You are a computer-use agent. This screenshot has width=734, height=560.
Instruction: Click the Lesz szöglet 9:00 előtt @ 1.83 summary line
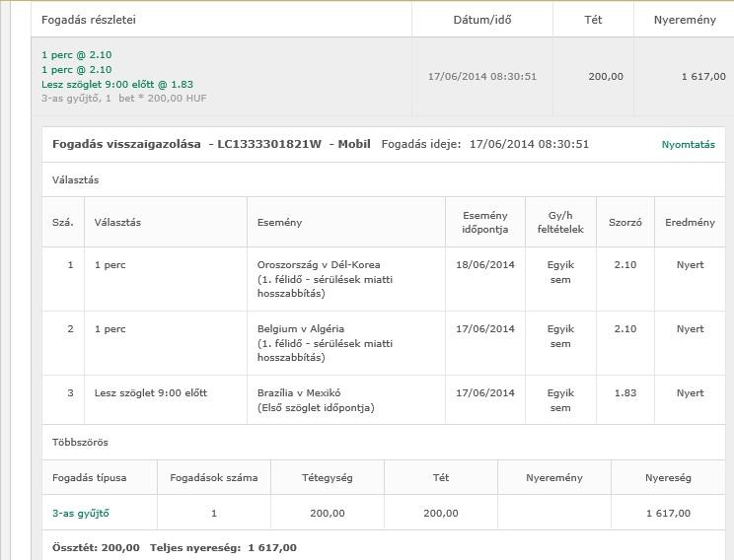(x=117, y=84)
